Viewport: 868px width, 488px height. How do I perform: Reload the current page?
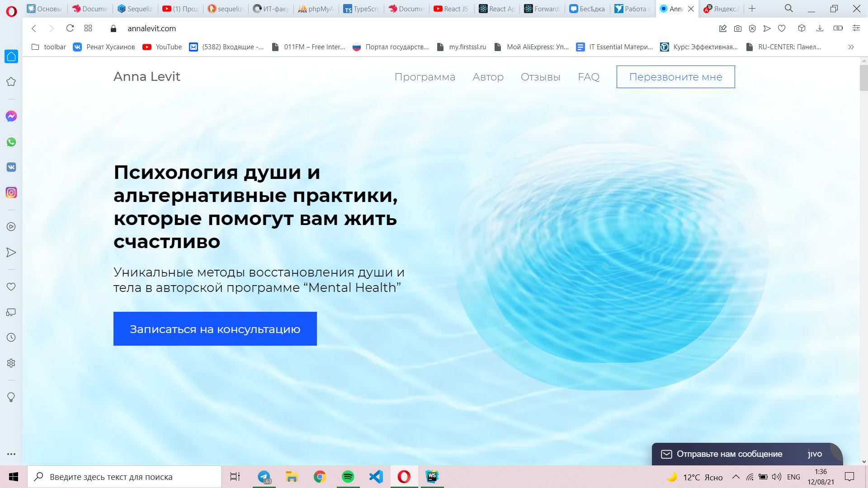click(x=70, y=28)
